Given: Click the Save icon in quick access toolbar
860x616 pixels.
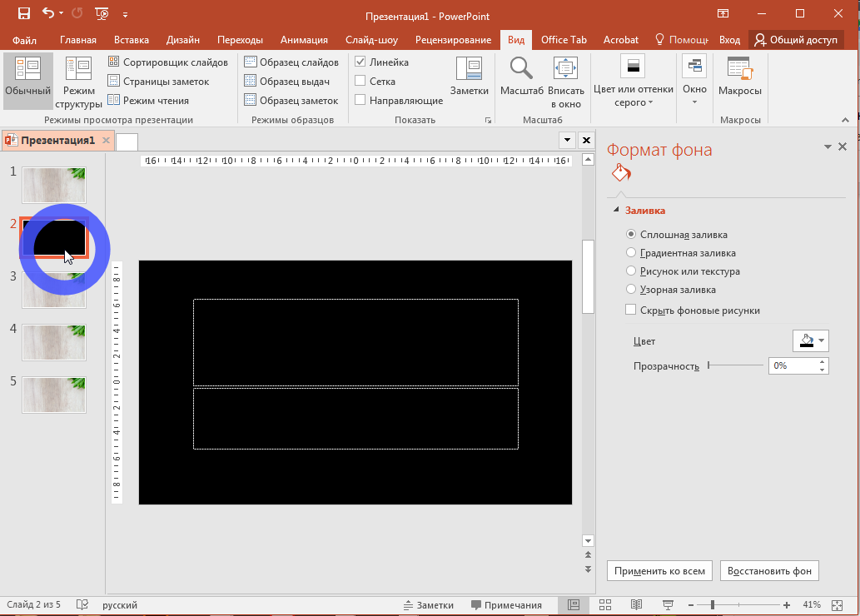Looking at the screenshot, I should click(x=23, y=13).
